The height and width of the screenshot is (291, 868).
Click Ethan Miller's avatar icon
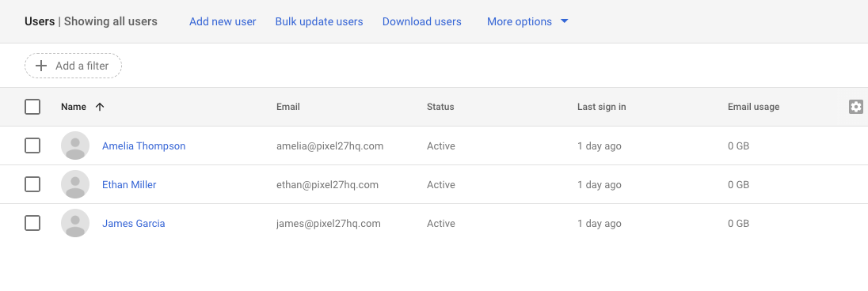click(x=75, y=184)
